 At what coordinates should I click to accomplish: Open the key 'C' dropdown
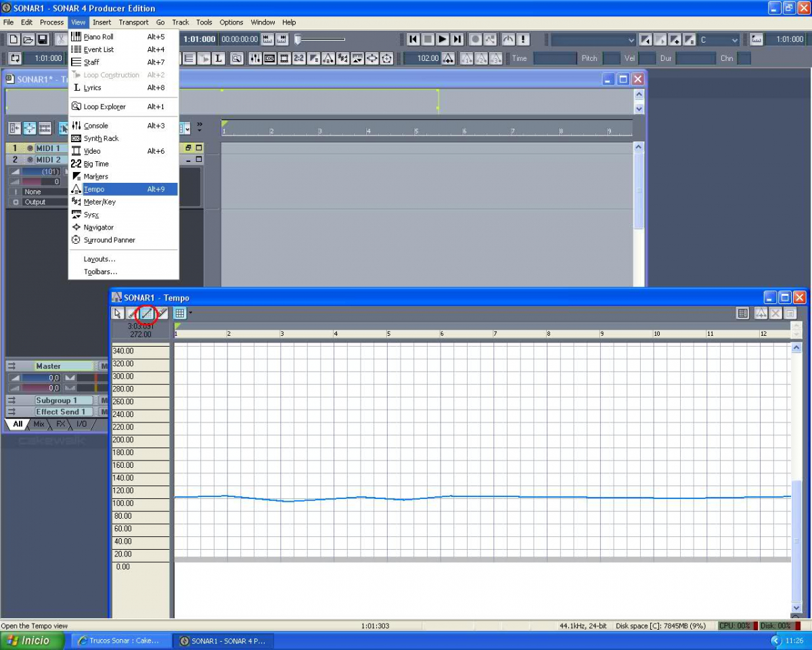[x=734, y=40]
